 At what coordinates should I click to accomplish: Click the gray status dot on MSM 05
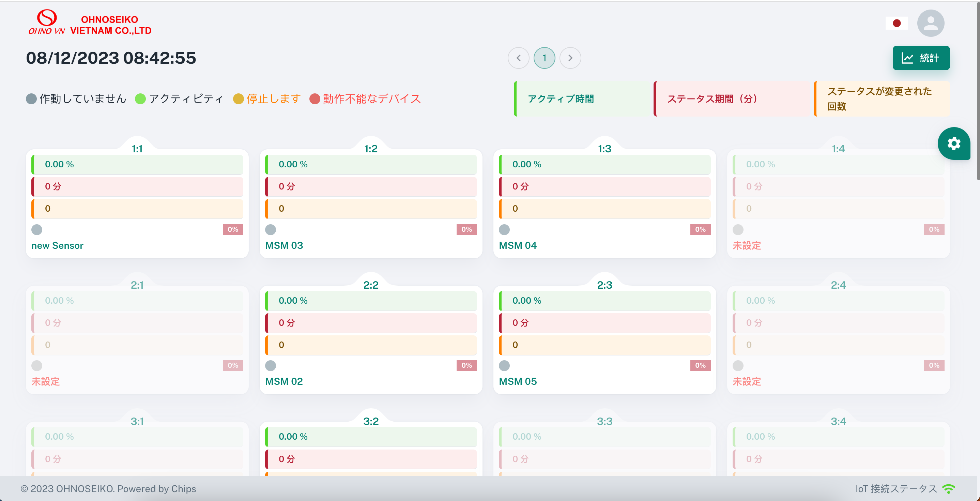pyautogui.click(x=504, y=366)
